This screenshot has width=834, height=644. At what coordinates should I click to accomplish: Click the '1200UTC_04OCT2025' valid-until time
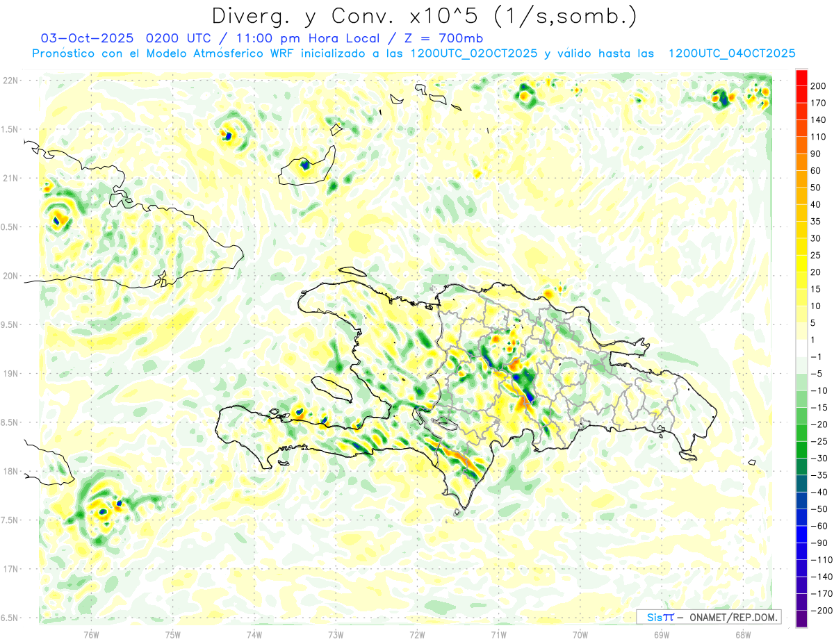[x=732, y=53]
